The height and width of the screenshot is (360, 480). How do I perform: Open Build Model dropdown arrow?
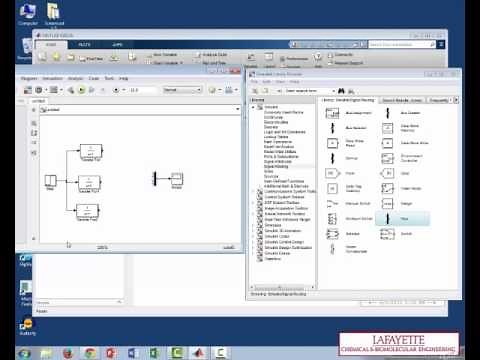click(236, 90)
